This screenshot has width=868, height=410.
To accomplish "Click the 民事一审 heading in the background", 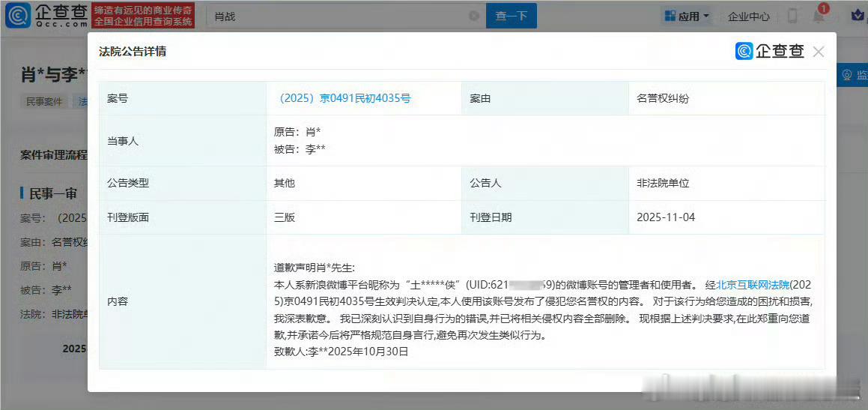I will pyautogui.click(x=53, y=193).
